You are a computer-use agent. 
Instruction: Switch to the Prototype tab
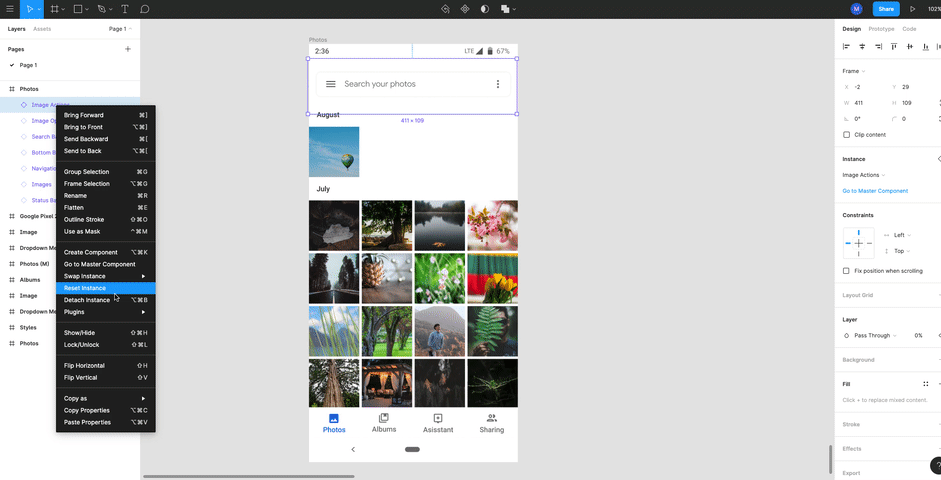(881, 29)
